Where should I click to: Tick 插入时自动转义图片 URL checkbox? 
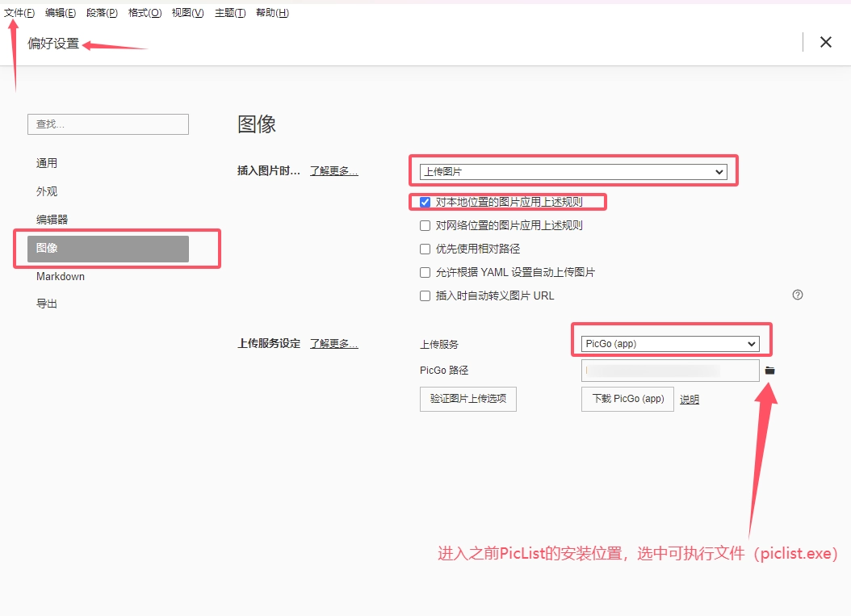coord(425,296)
